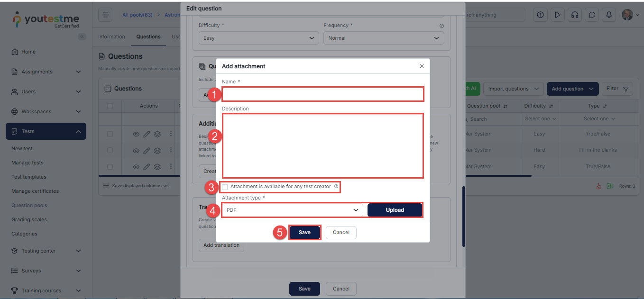Click Save at bottom of Edit question
The height and width of the screenshot is (299, 644).
pyautogui.click(x=304, y=289)
